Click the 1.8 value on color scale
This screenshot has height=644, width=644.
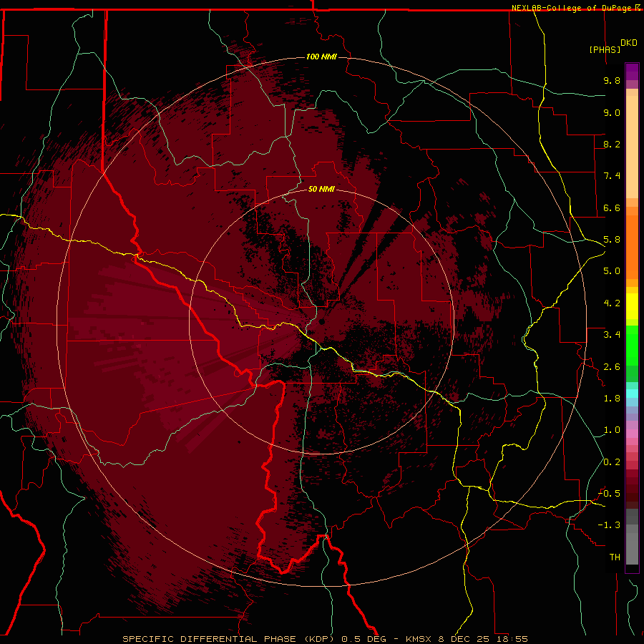(612, 399)
